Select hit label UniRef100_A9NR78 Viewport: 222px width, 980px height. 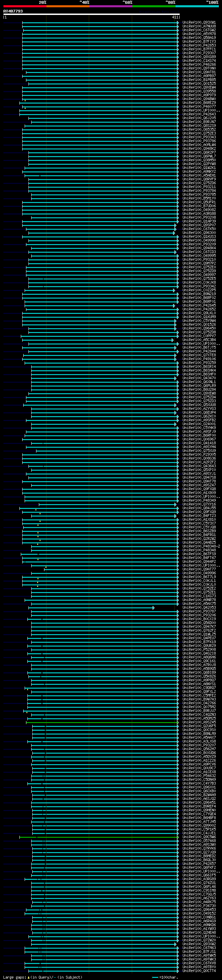pos(199,600)
